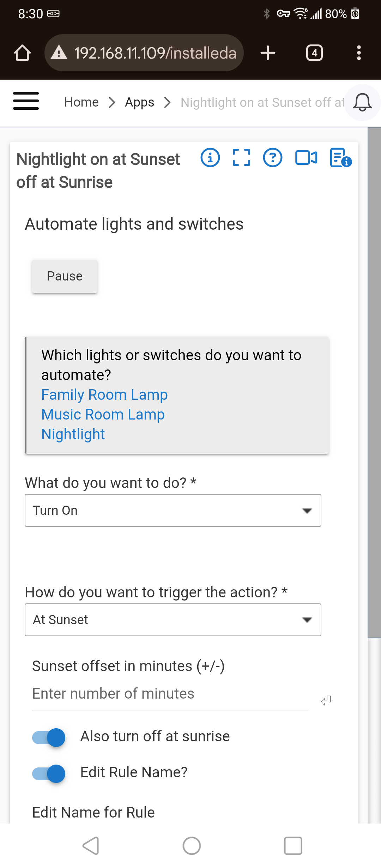Tap the browser home icon
The image size is (381, 868).
tap(22, 53)
